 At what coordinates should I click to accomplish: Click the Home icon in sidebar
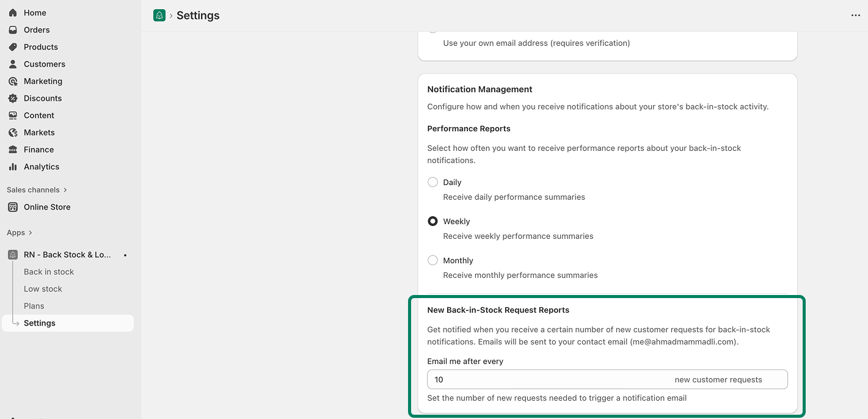point(13,13)
